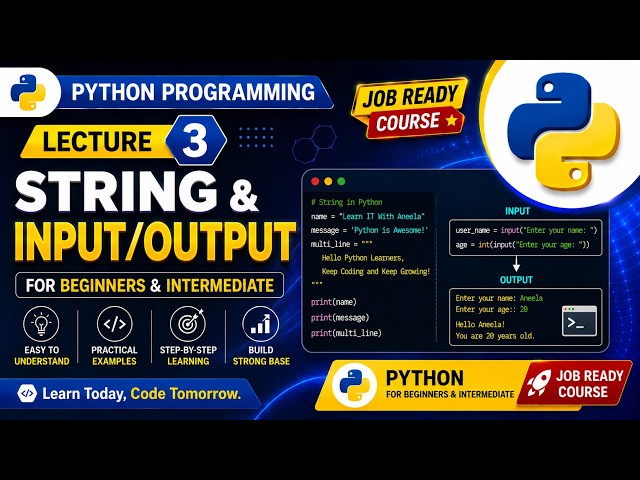The image size is (640, 480).
Task: Click the large Python logo in the white circle
Action: 563,134
